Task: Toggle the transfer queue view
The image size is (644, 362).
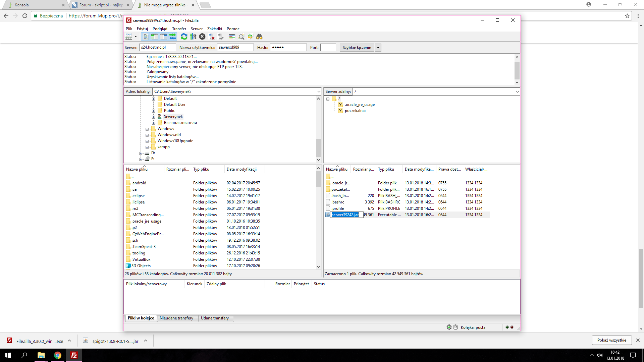Action: pos(173,37)
